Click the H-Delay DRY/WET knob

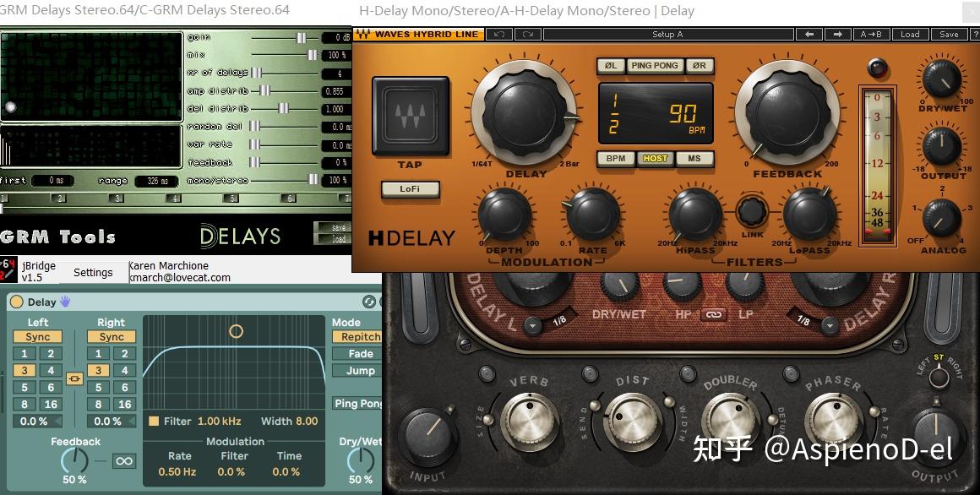click(x=942, y=78)
